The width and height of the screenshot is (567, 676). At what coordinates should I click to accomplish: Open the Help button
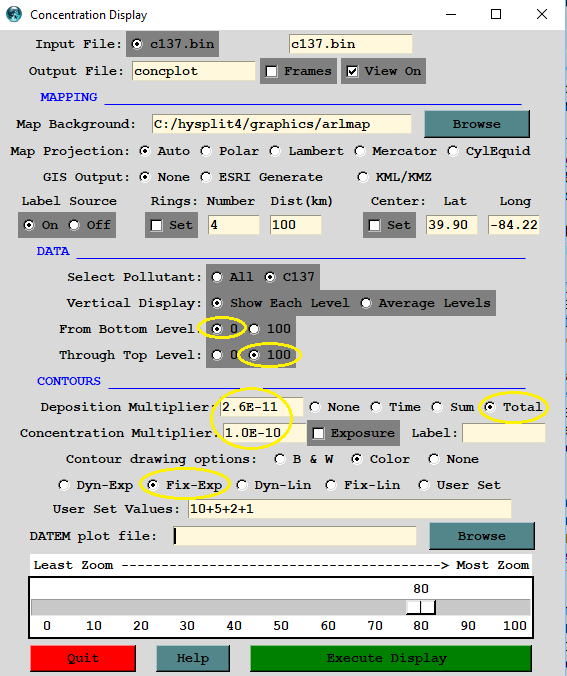coord(193,658)
